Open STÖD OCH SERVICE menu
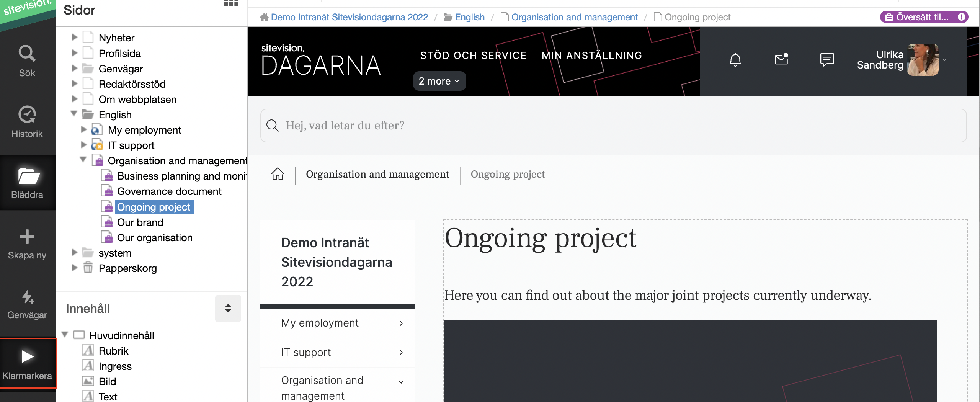This screenshot has width=980, height=402. click(x=473, y=56)
